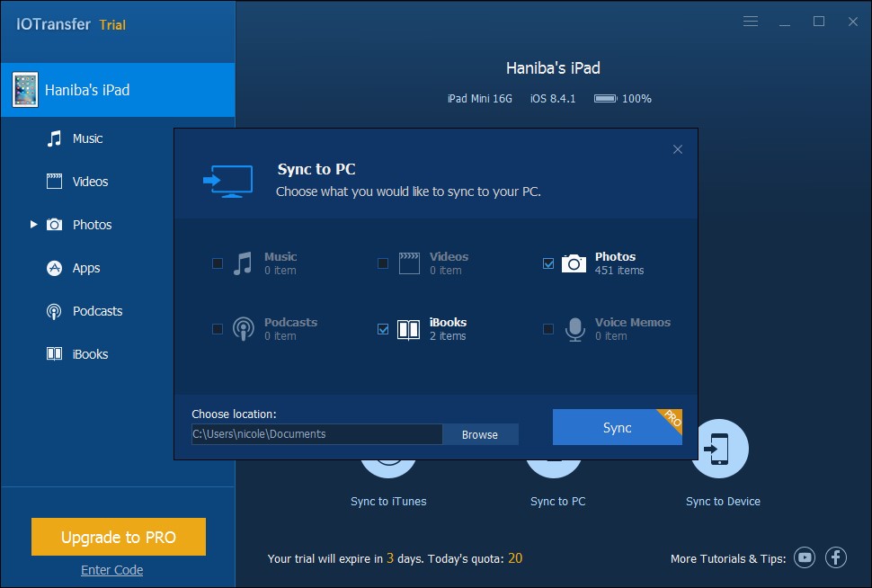Screen dimensions: 872x588
Task: Click the sidebar Apps store icon
Action: point(54,268)
